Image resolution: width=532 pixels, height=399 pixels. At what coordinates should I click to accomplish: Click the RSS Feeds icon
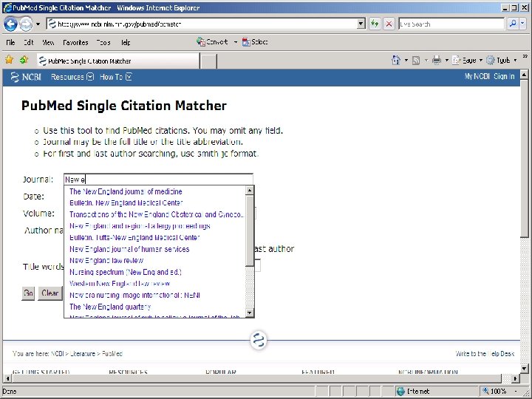[416, 61]
